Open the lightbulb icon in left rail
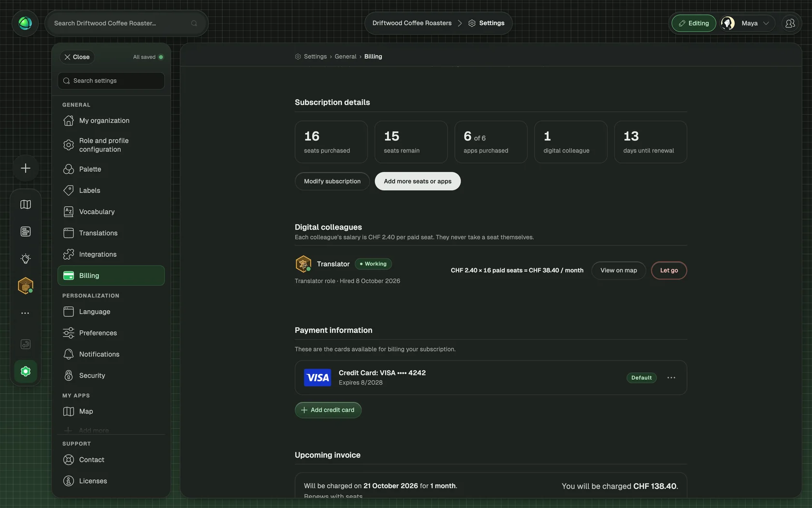 point(26,259)
